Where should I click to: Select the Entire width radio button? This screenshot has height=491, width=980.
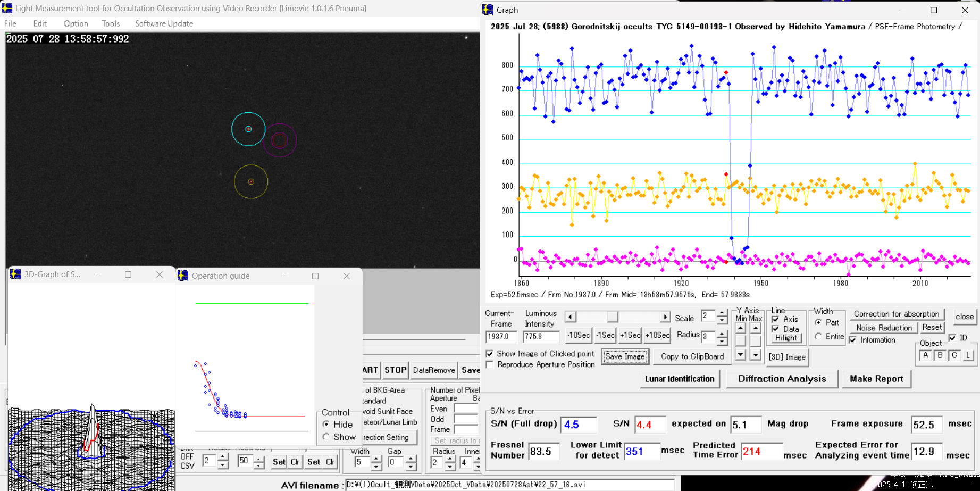818,337
